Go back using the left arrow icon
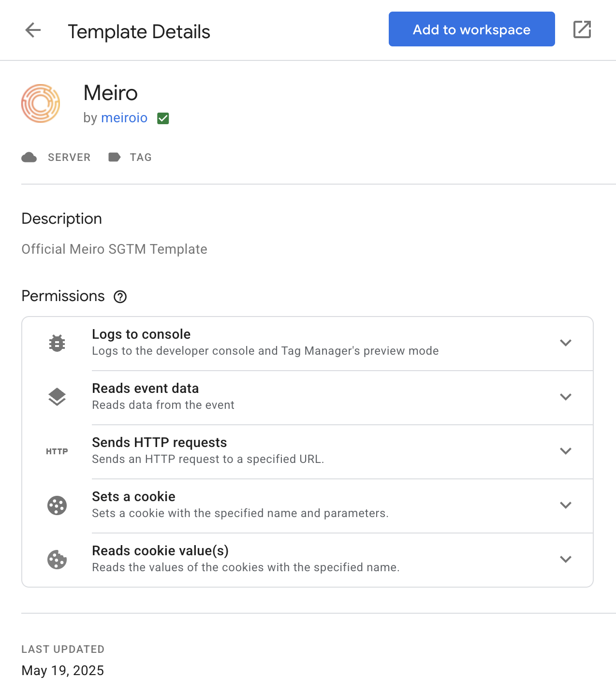This screenshot has height=692, width=616. tap(33, 30)
